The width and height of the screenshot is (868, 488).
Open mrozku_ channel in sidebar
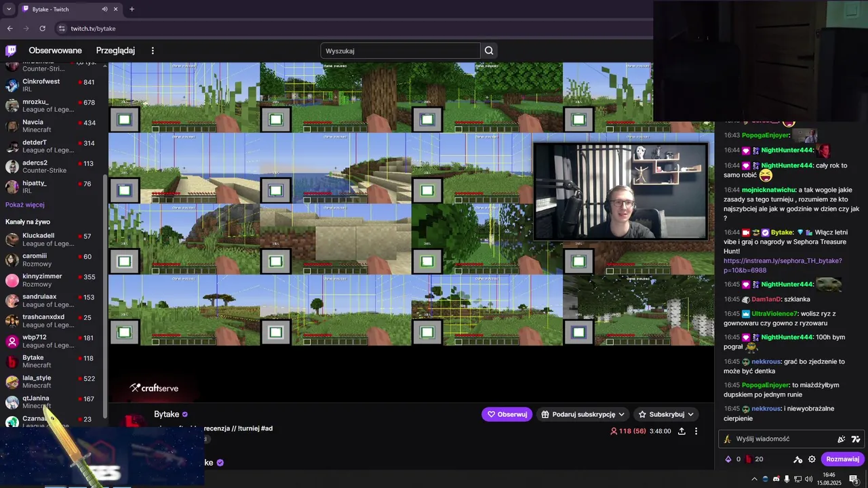point(52,106)
